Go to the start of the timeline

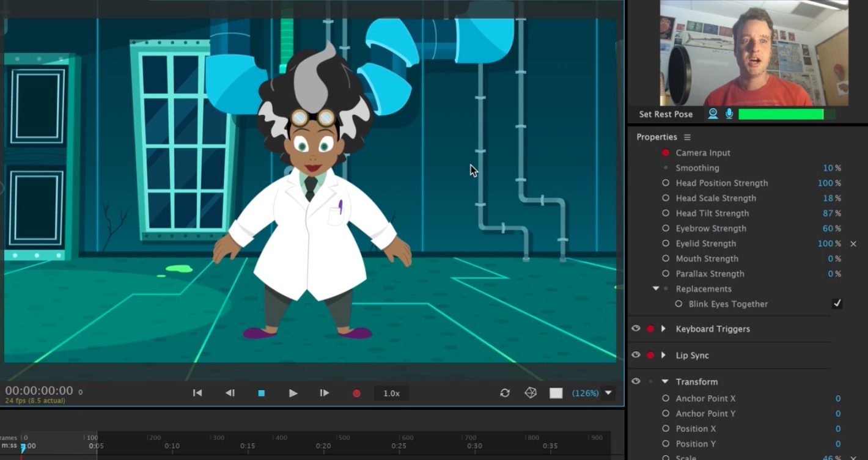click(197, 393)
